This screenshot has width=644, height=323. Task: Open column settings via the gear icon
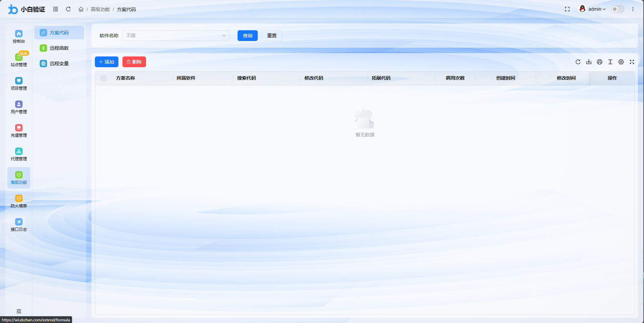point(621,62)
